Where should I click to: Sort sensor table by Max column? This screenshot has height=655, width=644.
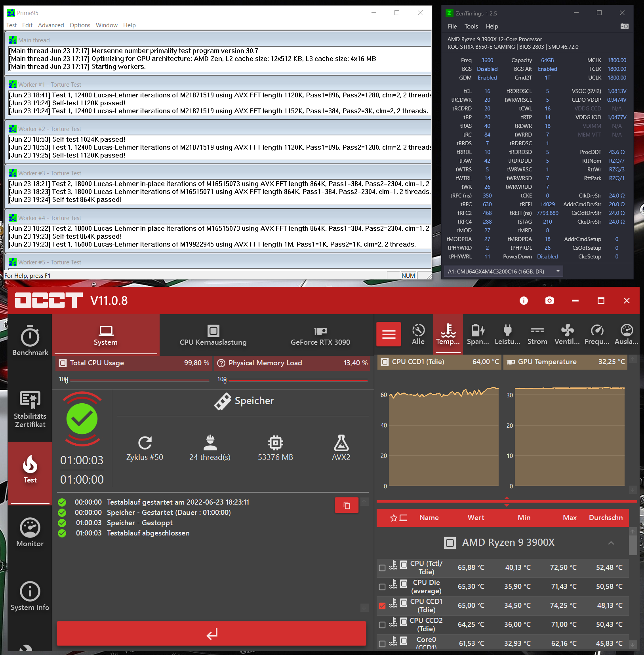tap(570, 518)
